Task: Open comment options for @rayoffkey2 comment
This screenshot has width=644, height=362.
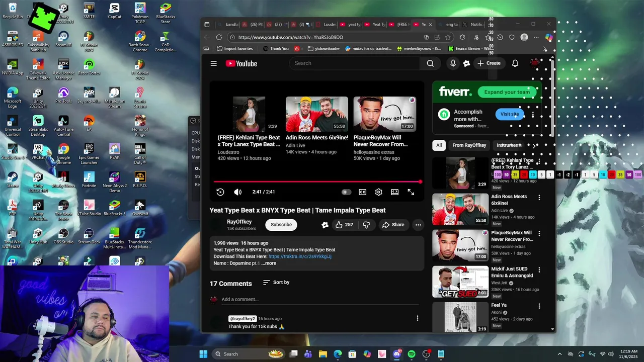Action: point(417,318)
